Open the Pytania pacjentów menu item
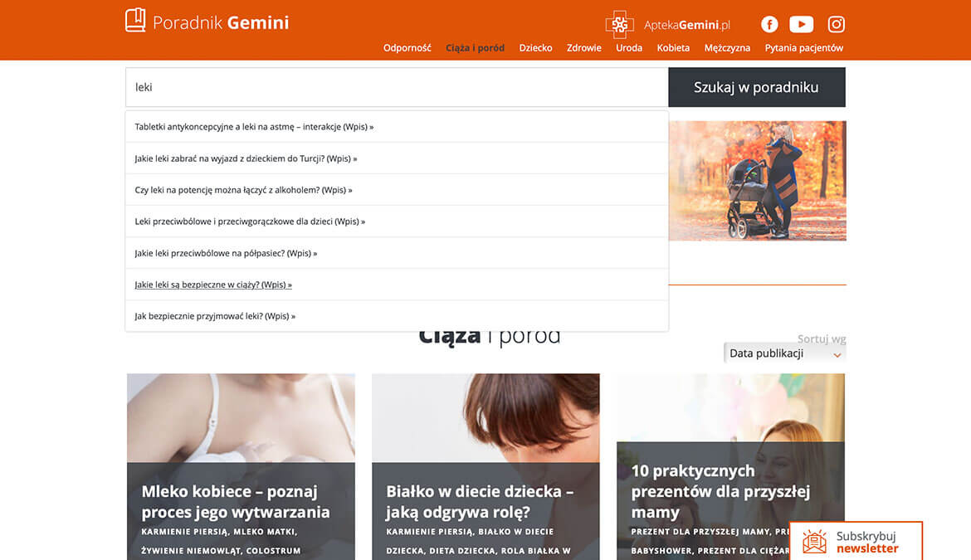971x560 pixels. [803, 48]
